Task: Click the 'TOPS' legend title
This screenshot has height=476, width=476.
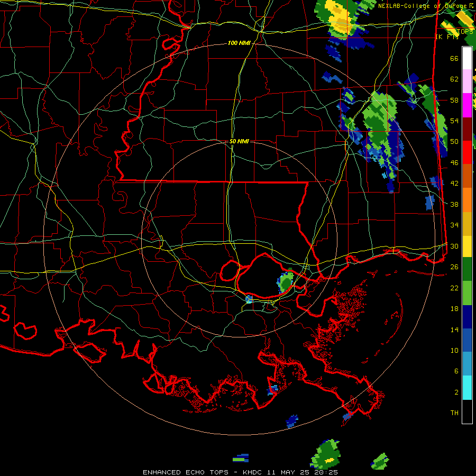Action: click(x=465, y=32)
